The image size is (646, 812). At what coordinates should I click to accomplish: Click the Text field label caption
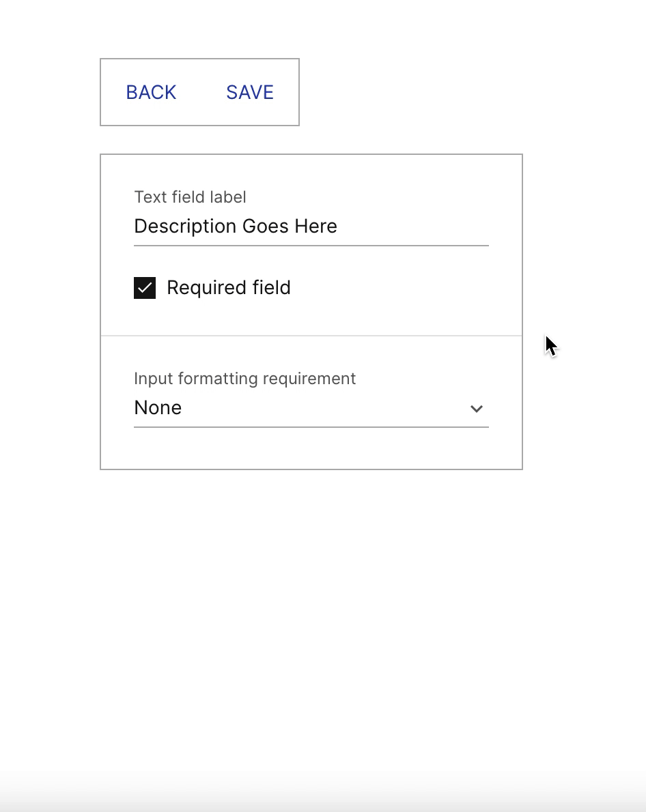190,197
